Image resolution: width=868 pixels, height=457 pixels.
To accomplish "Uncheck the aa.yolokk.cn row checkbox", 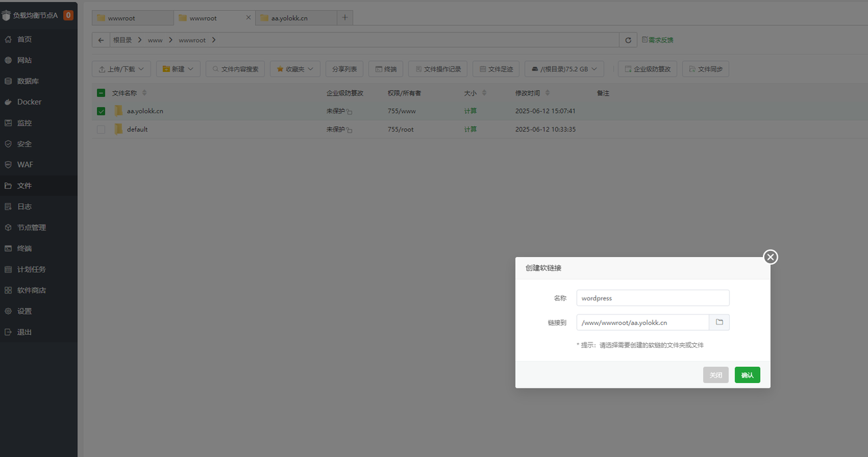I will click(100, 111).
